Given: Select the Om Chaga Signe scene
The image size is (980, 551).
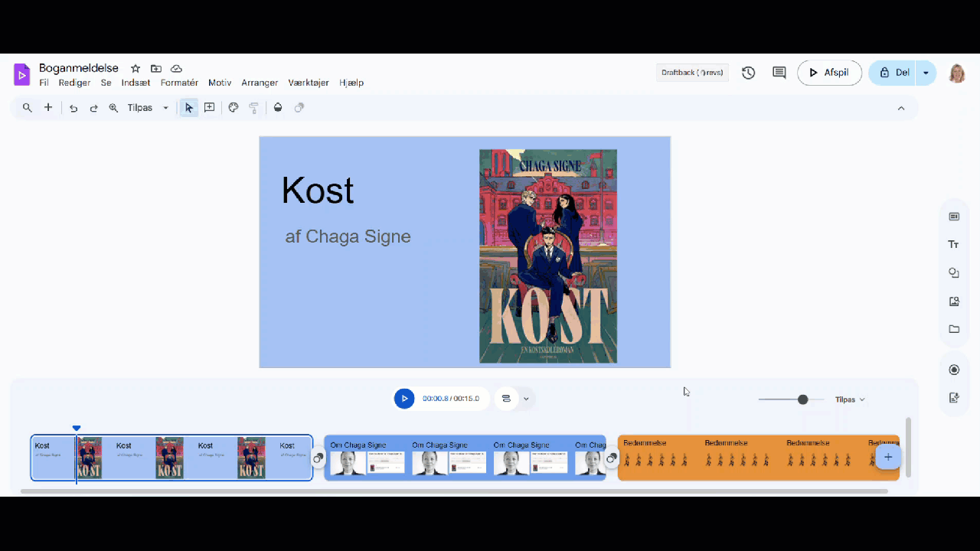Looking at the screenshot, I should point(465,458).
